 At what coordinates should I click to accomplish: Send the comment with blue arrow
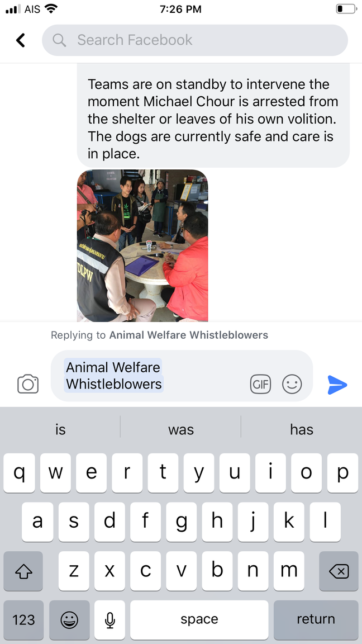tap(337, 385)
